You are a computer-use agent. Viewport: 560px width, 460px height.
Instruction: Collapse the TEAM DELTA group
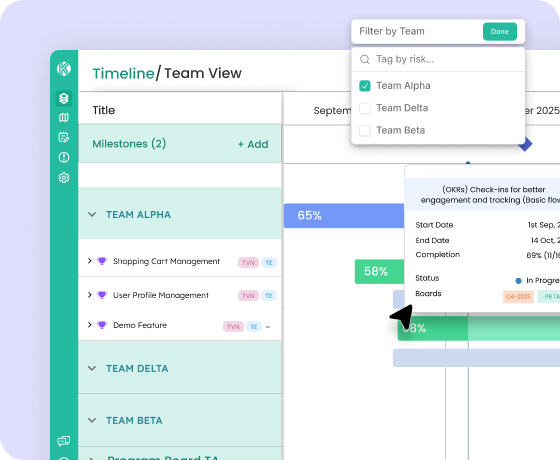92,368
